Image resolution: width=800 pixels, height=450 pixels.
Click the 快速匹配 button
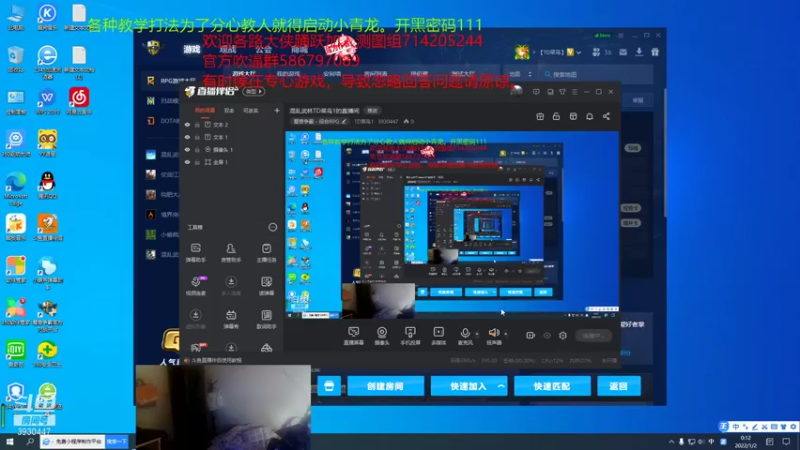[x=552, y=386]
